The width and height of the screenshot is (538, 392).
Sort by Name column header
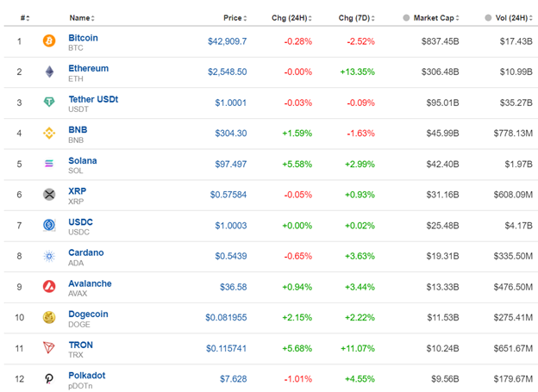point(80,17)
